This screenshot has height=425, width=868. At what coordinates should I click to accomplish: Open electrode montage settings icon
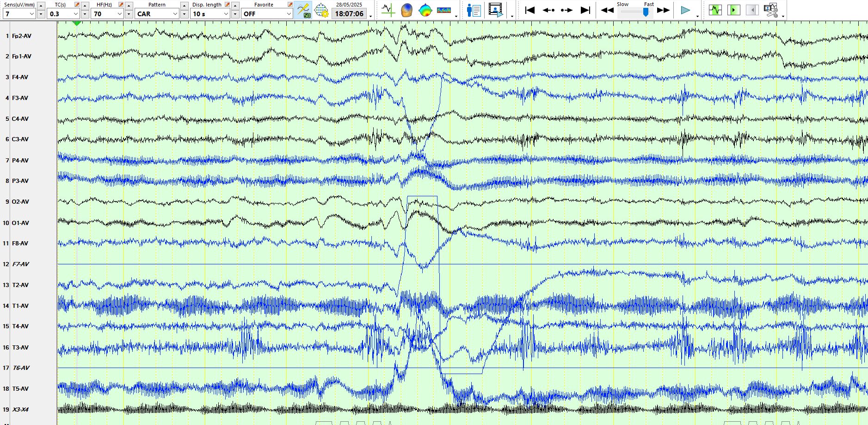click(x=321, y=10)
